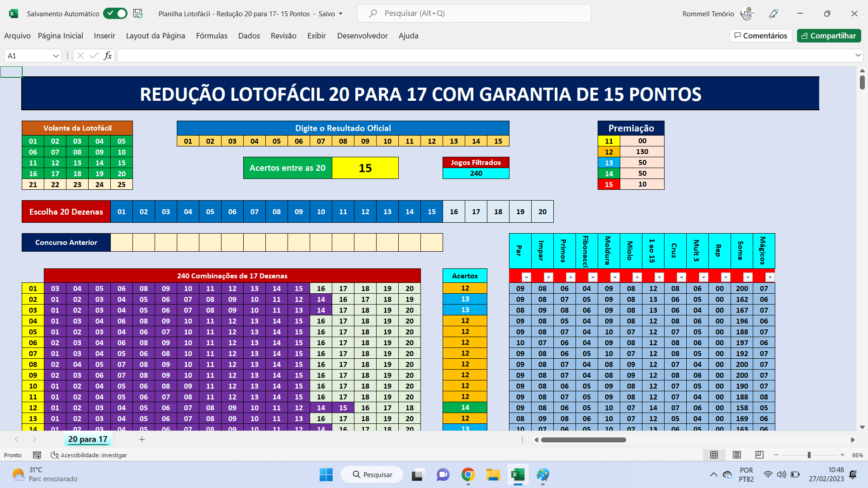
Task: Toggle the Salvamento Automático switch
Action: point(115,14)
